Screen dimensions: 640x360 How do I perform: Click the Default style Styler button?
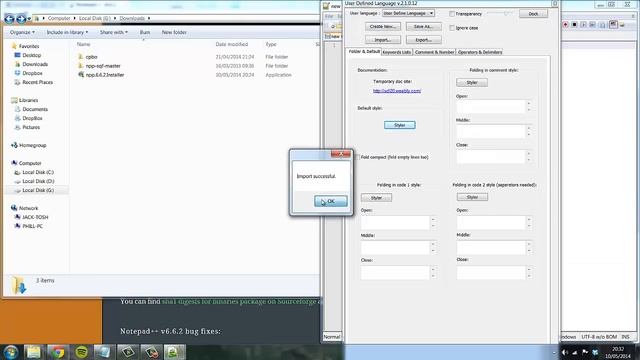click(400, 125)
